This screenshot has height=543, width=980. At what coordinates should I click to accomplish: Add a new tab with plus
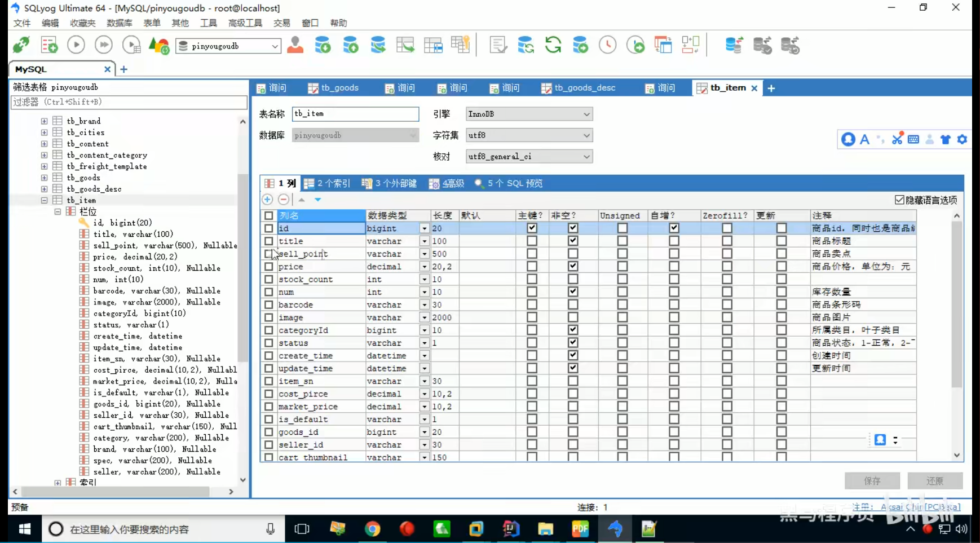771,88
